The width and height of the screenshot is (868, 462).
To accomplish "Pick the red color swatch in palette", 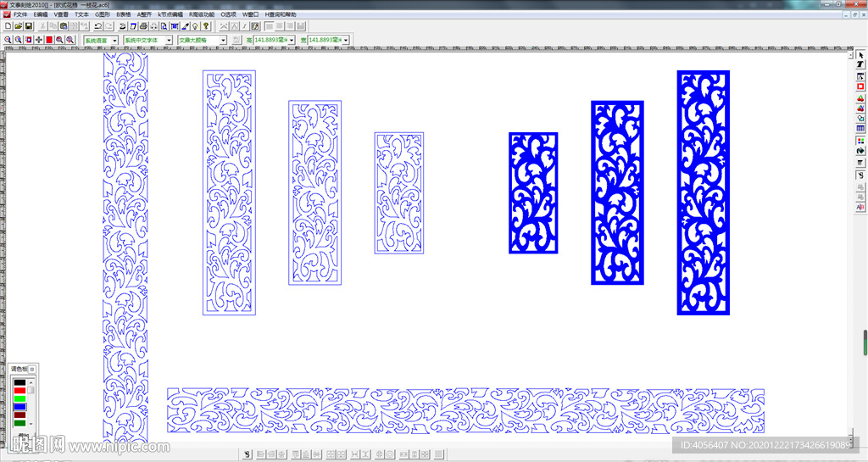I will click(20, 391).
